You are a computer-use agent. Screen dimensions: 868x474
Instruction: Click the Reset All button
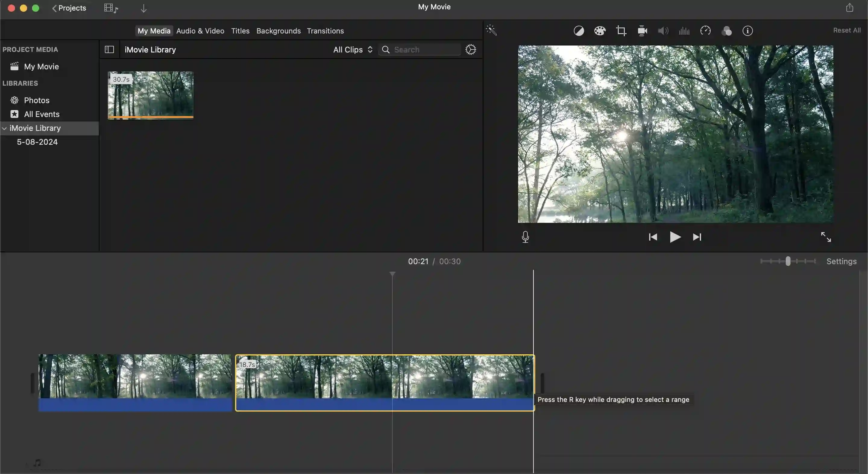pos(847,30)
